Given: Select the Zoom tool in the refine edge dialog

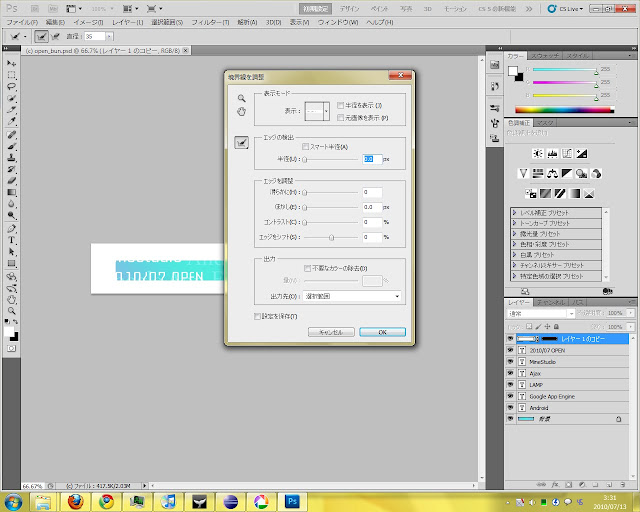Looking at the screenshot, I should coord(242,98).
